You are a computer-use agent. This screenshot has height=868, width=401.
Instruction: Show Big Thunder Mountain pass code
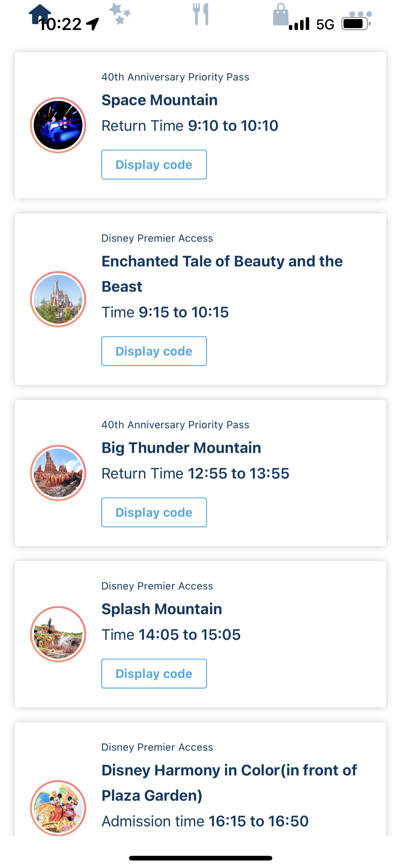pos(154,512)
